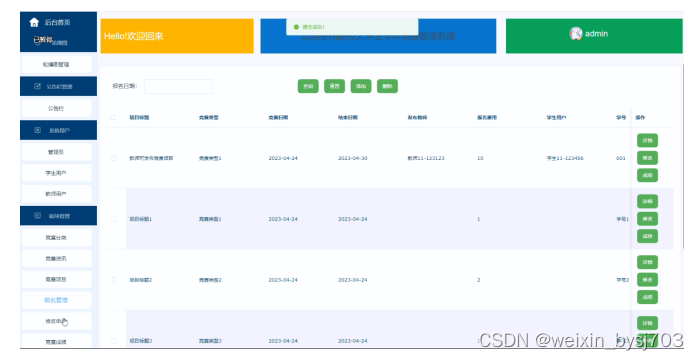Collapse the 系统用户 sidebar section
The width and height of the screenshot is (699, 360).
(58, 130)
